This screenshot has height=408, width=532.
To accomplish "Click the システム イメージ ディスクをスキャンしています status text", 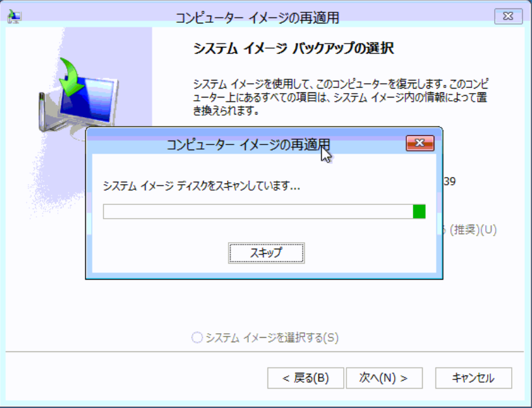I will (202, 186).
